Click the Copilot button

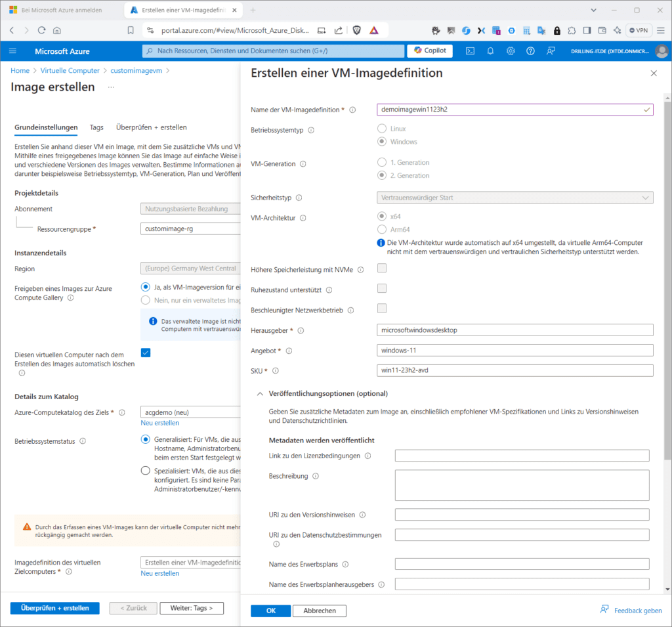(x=430, y=51)
